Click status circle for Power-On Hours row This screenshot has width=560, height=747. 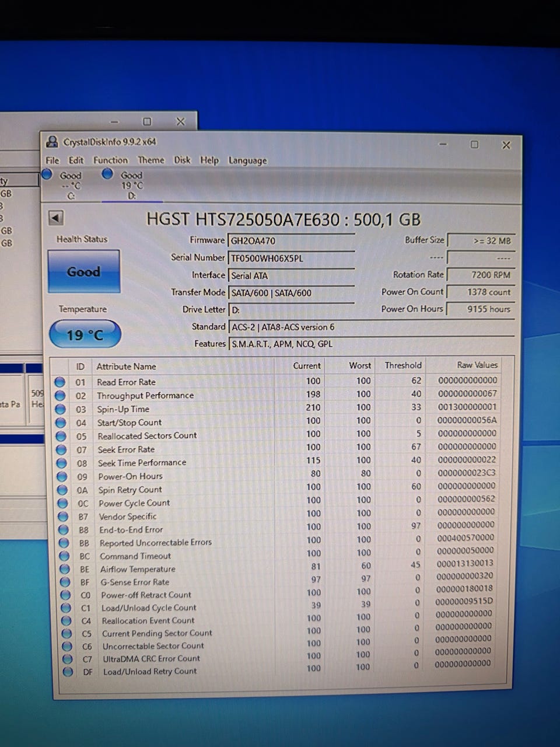tap(62, 476)
